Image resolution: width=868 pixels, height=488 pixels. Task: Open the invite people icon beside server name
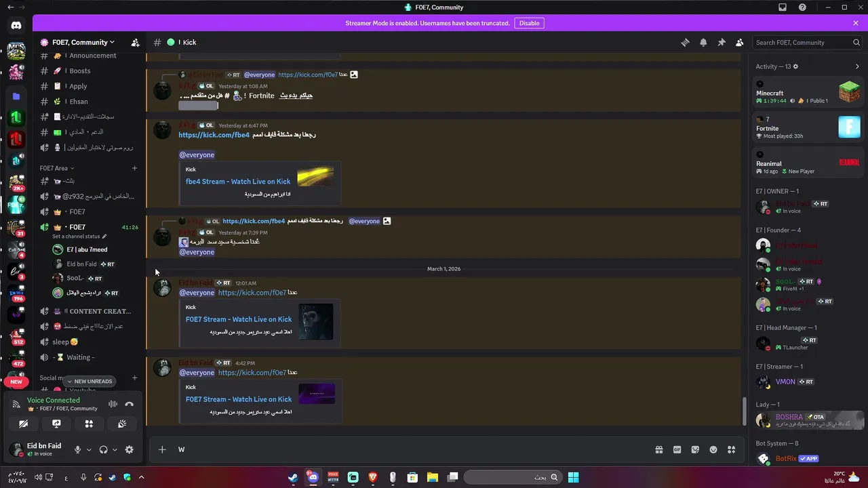135,42
